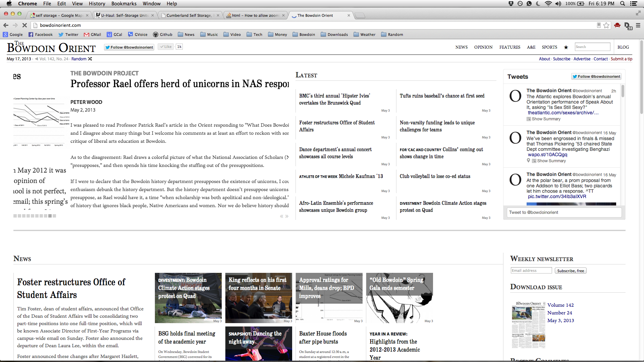Click the Search input field
The image size is (644, 362).
pyautogui.click(x=592, y=47)
